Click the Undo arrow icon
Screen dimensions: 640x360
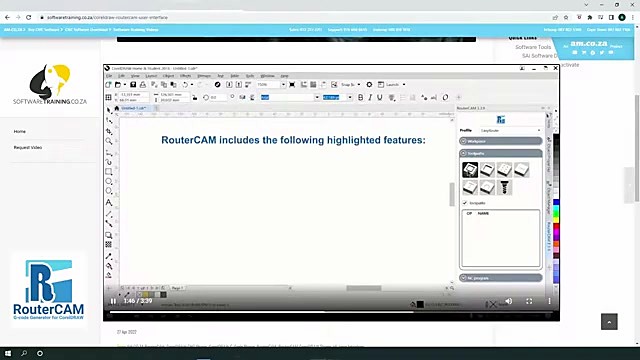(x=185, y=84)
